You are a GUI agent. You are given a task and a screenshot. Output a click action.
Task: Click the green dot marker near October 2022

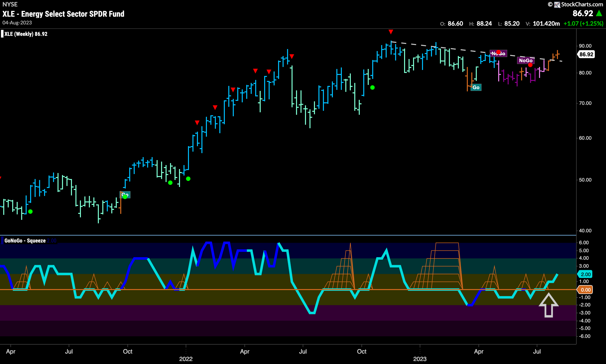[372, 87]
